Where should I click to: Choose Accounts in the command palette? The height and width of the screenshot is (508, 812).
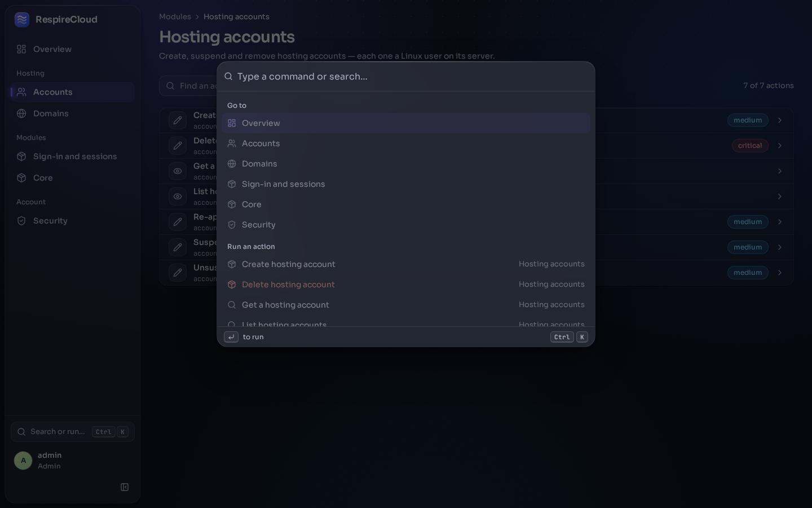click(x=406, y=143)
